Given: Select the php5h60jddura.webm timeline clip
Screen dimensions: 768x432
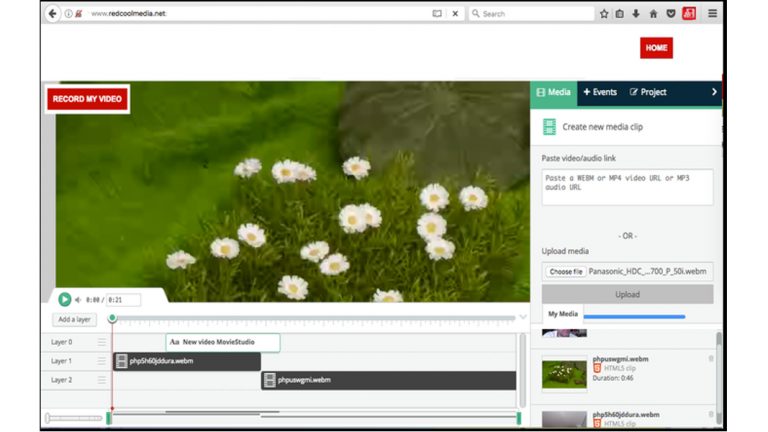Looking at the screenshot, I should (187, 361).
